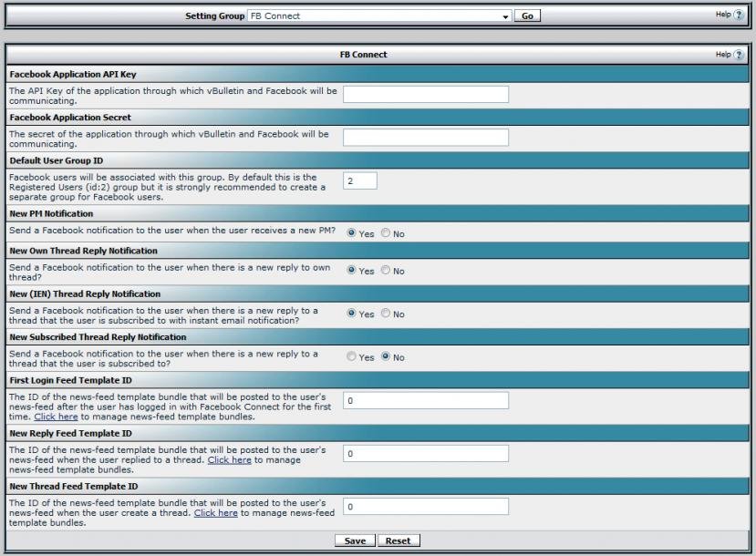Click the New Own Thread Reply Notification heading

coord(83,251)
